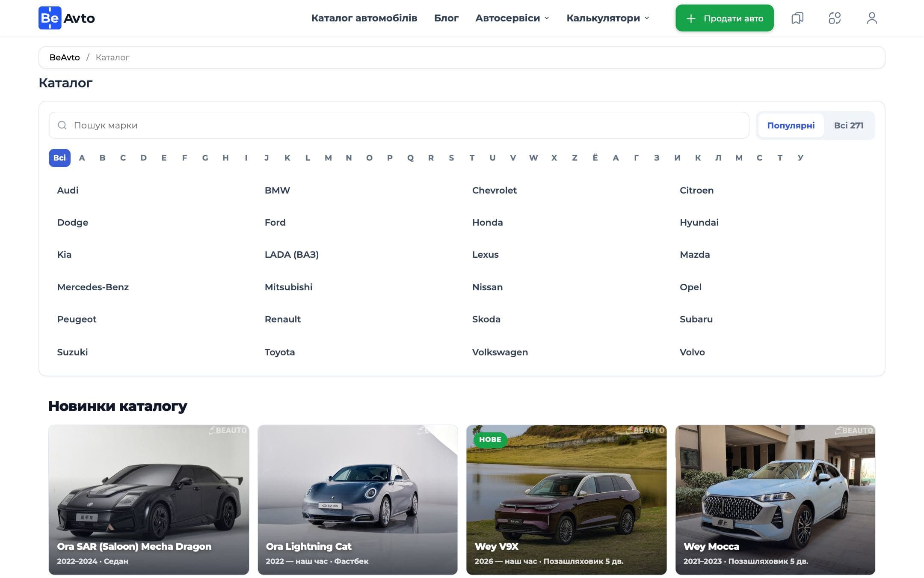Viewport: 924px width, 578px height.
Task: Filter brands by Cyrillic letter У
Action: [x=800, y=158]
